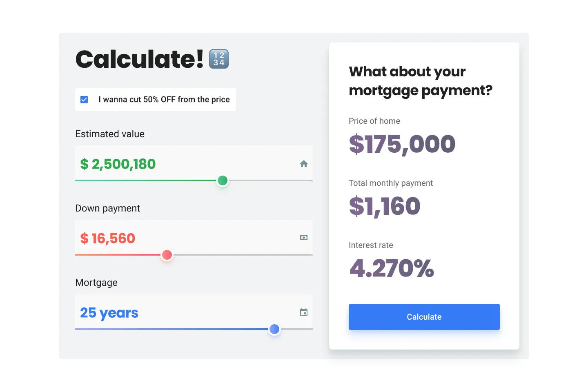
Task: Click the $1,160 total monthly payment value
Action: point(385,206)
